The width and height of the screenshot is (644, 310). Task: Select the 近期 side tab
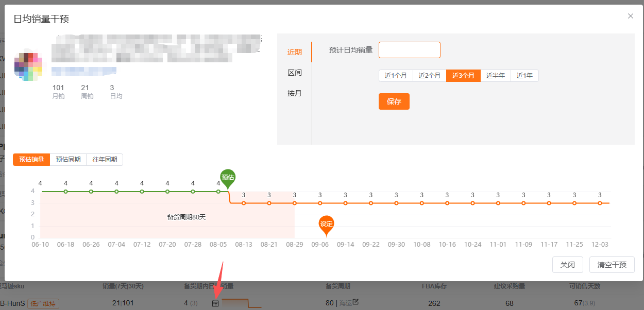[295, 52]
